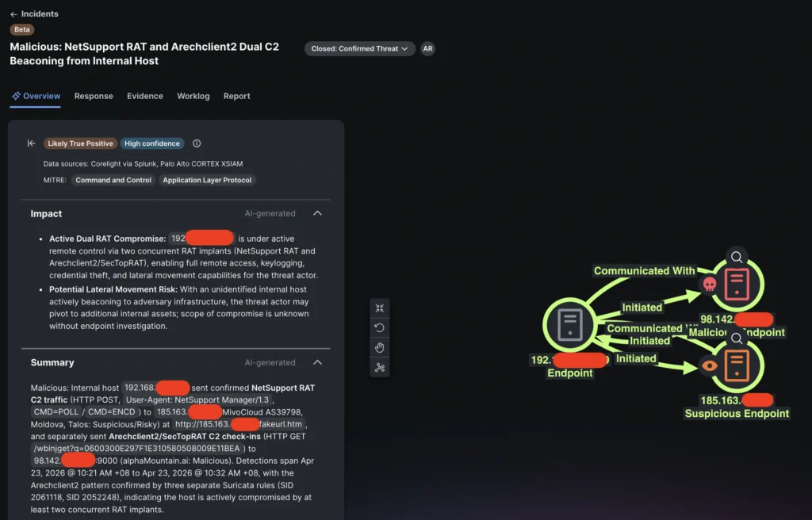Click the Likely True Positive badge
Image resolution: width=812 pixels, height=520 pixels.
[x=80, y=143]
